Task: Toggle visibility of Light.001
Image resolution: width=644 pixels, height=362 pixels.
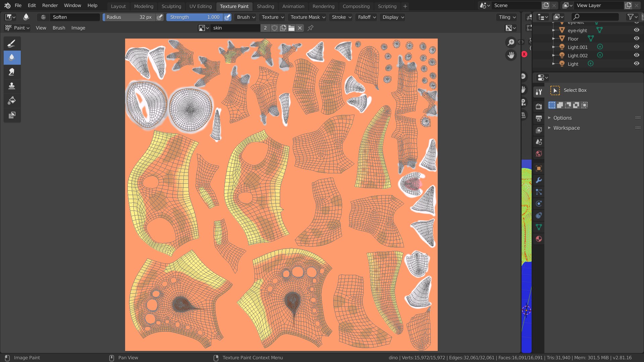Action: 636,47
